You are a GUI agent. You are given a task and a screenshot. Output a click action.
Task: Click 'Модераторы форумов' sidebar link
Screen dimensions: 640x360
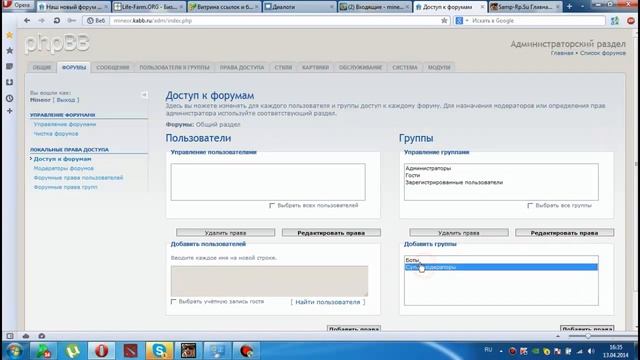point(64,168)
